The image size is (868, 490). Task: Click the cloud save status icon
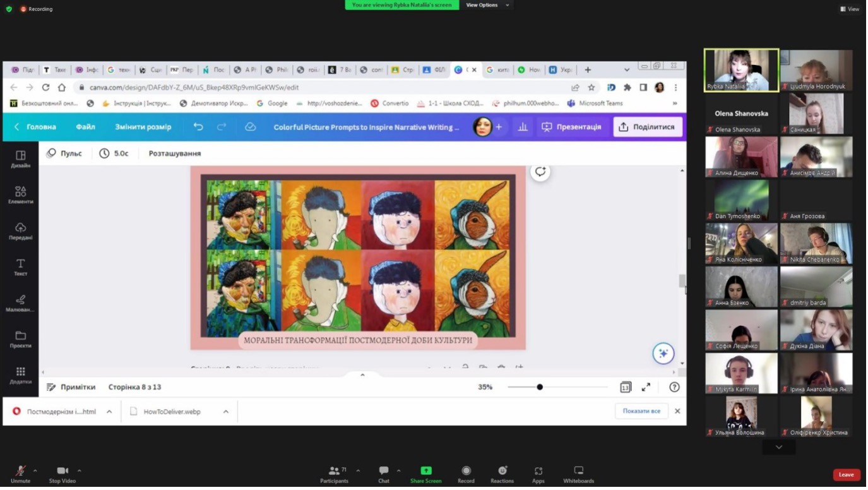pyautogui.click(x=250, y=127)
